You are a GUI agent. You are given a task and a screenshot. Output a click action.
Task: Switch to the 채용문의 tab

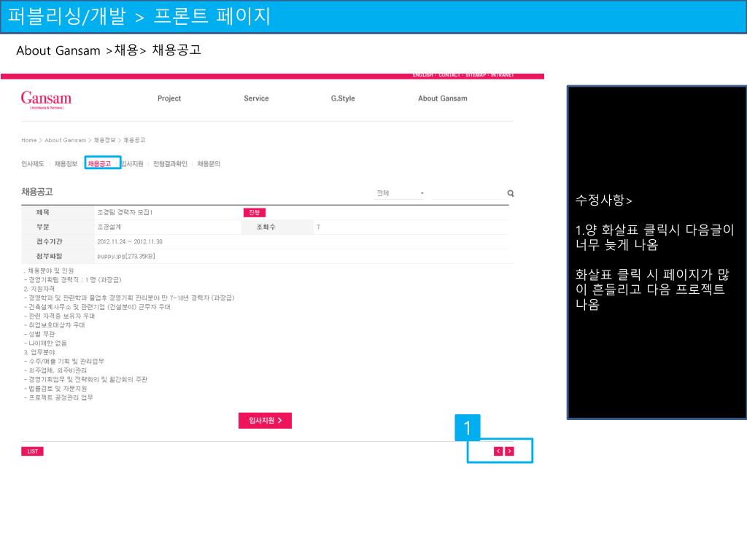coord(209,164)
